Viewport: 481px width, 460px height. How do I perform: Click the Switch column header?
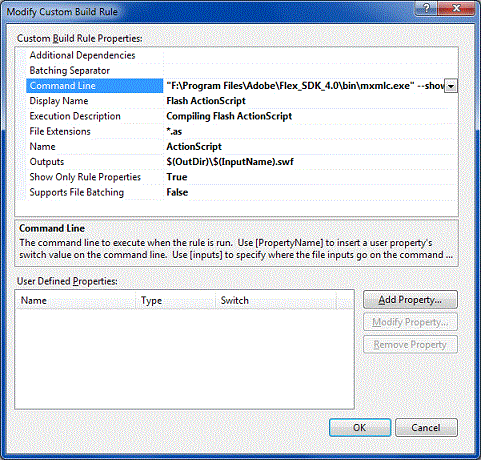(276, 300)
